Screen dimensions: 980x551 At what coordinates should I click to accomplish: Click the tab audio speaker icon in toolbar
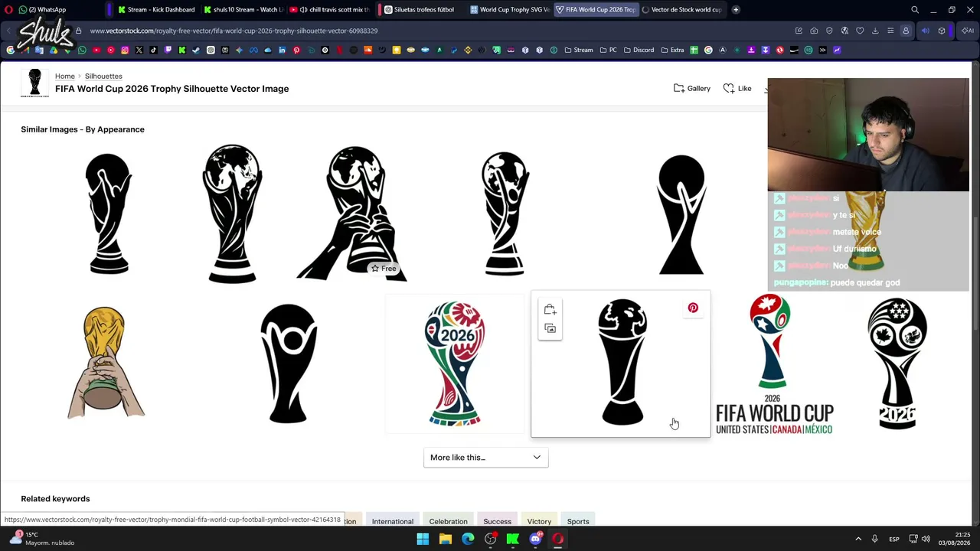(x=925, y=31)
